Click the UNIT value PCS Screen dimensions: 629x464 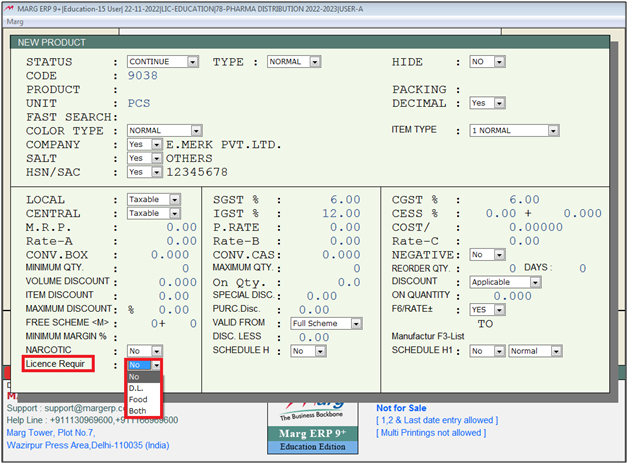click(138, 103)
